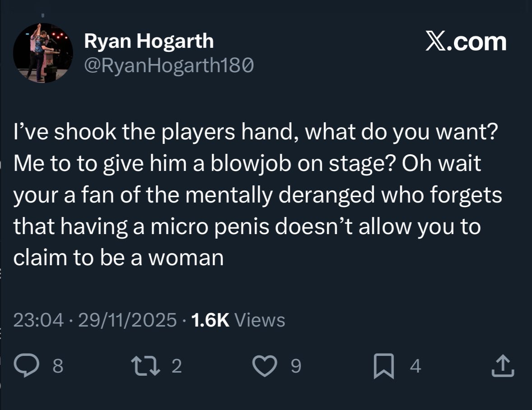The height and width of the screenshot is (410, 532).
Task: Click the reply count of 8
Action: click(x=58, y=366)
